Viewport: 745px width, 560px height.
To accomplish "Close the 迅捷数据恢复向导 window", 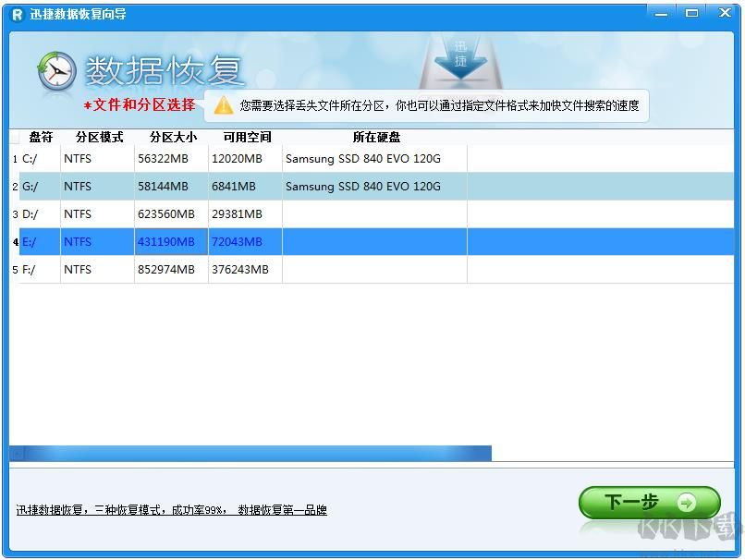I will click(x=725, y=14).
